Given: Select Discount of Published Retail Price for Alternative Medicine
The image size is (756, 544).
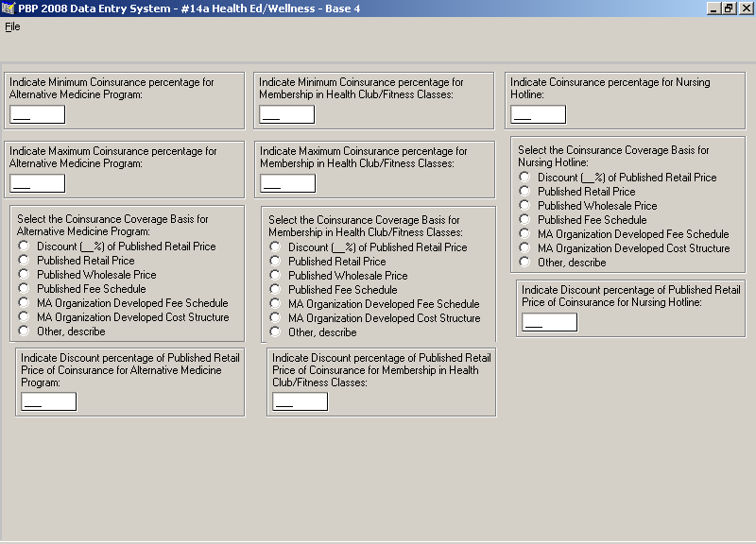Looking at the screenshot, I should [116, 246].
